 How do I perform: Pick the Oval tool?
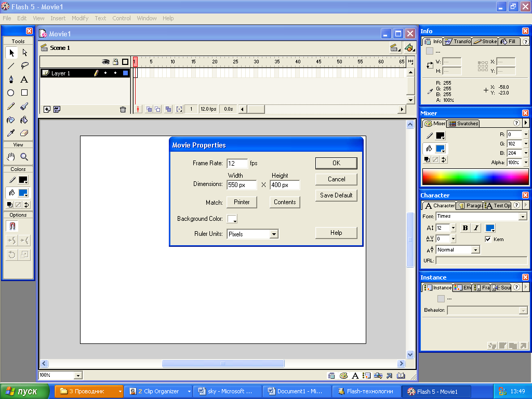tap(11, 93)
